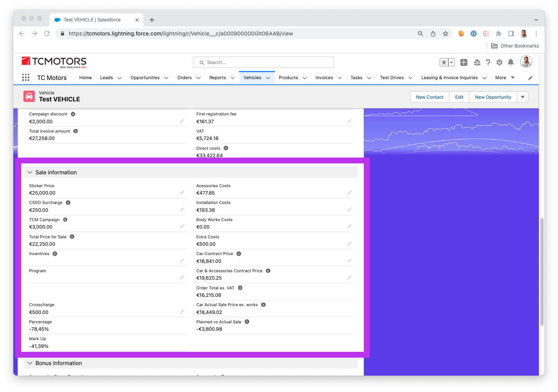Open the Salesforce Help question mark

coord(488,62)
